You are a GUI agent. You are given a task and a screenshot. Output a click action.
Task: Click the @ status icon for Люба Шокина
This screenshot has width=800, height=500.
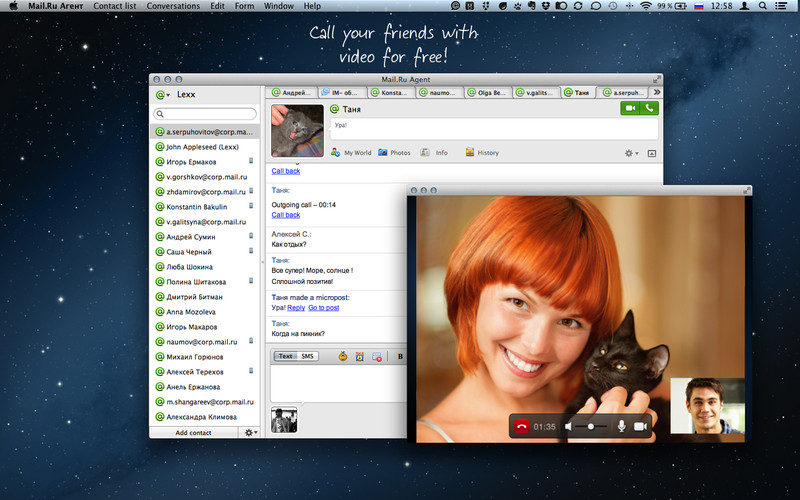tap(160, 266)
